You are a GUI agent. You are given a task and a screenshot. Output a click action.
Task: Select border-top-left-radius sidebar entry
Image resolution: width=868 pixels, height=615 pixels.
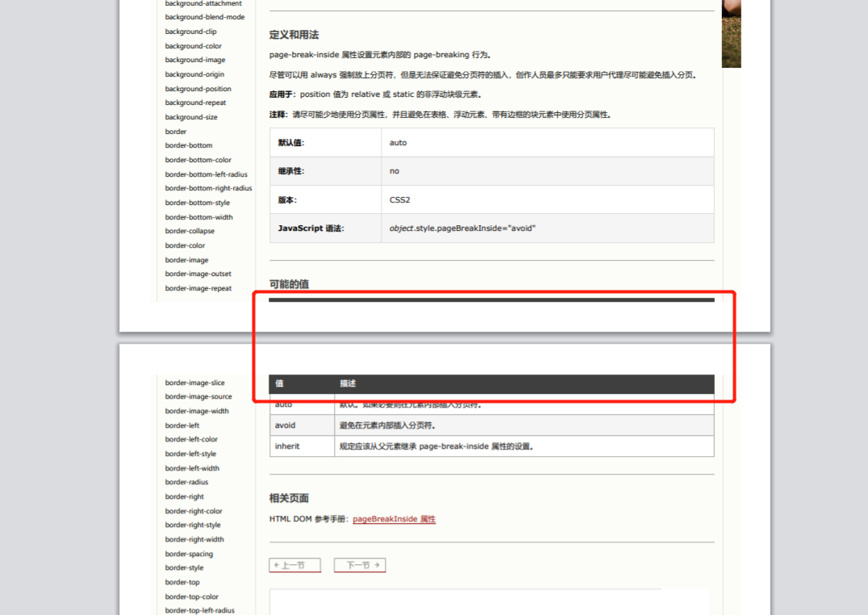[x=200, y=611]
